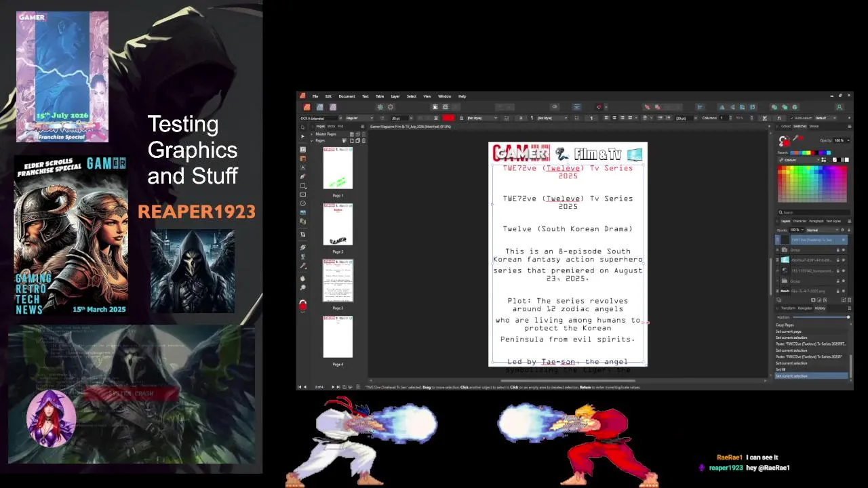Switch to the Character panel tab
Screen dimensions: 868x488
point(800,221)
